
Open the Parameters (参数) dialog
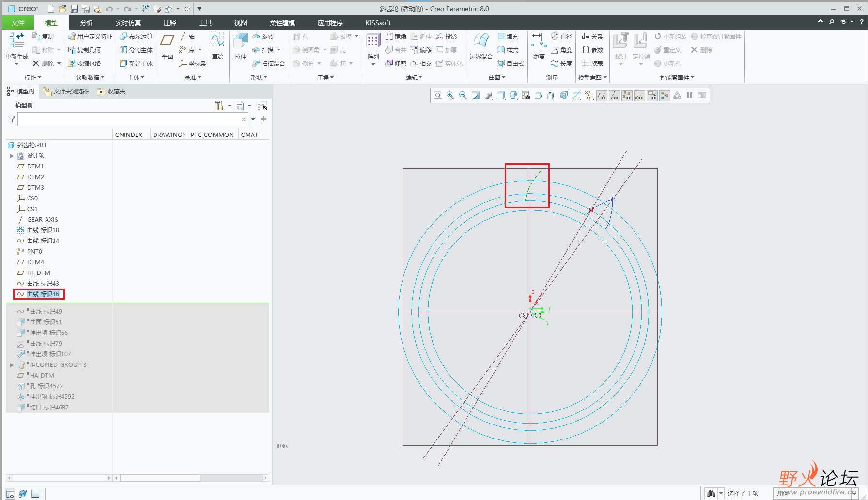592,50
